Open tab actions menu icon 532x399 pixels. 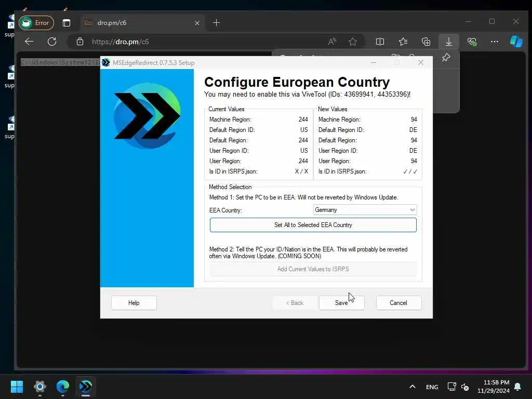tap(66, 23)
